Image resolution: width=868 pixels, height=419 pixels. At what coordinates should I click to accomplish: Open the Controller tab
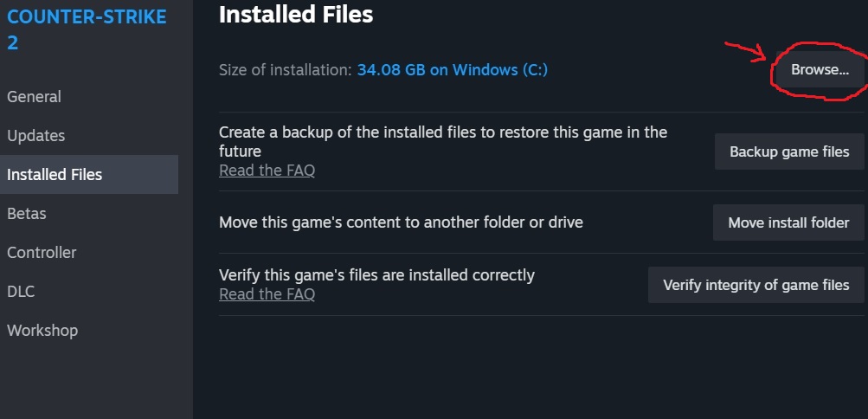(42, 253)
